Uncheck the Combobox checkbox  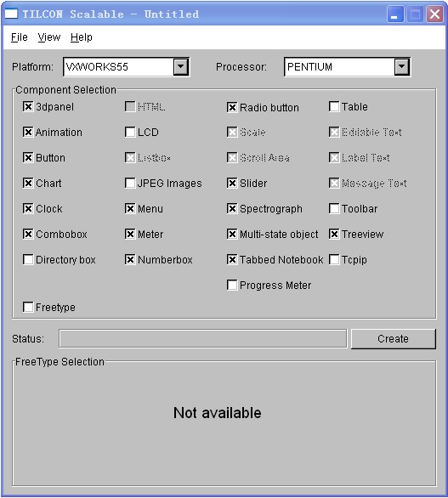(x=28, y=234)
